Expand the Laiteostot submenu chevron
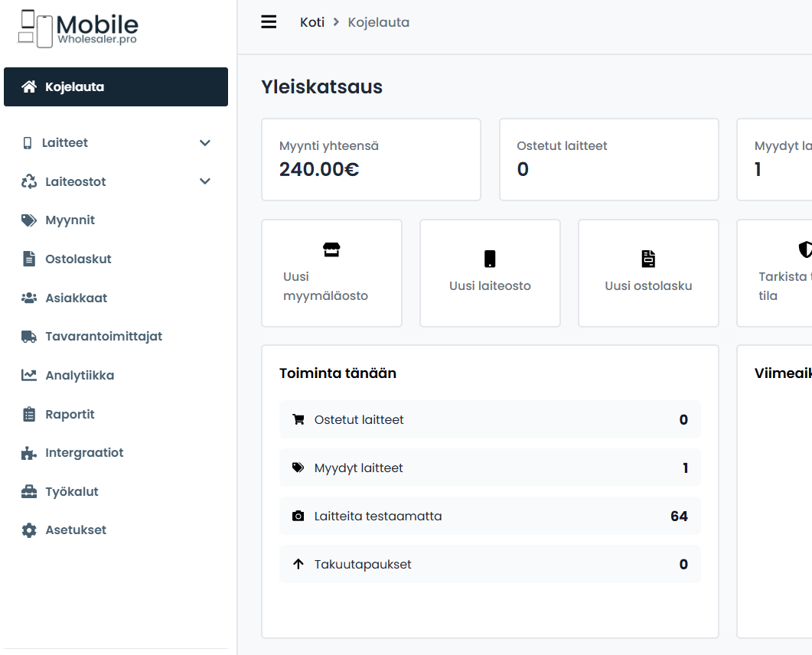Viewport: 812px width, 655px height. coord(204,182)
